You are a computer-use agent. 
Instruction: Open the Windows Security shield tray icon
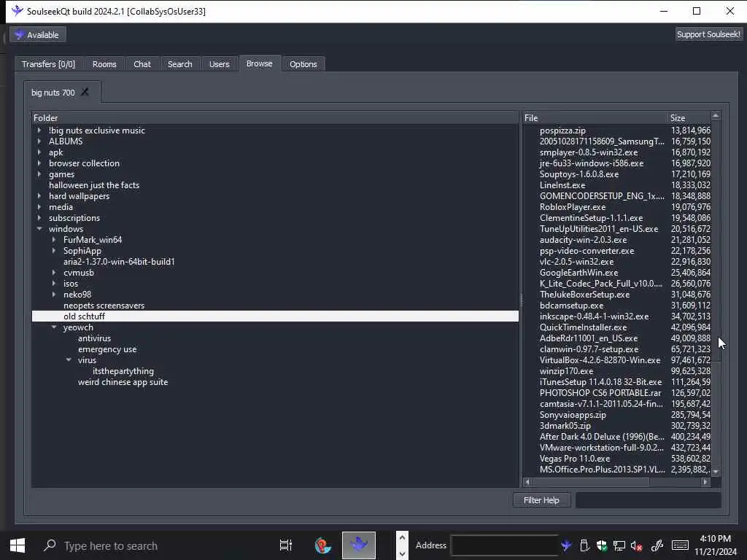point(602,545)
